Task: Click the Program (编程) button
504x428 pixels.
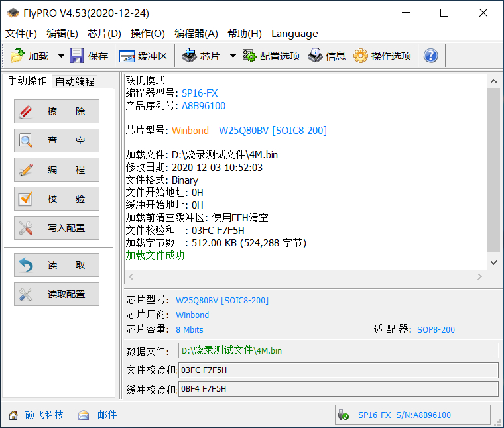Action: [56, 170]
